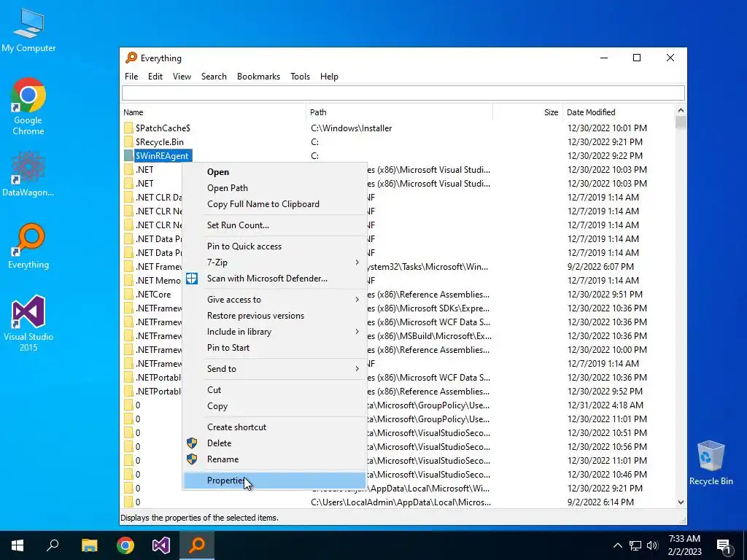Select Create shortcut

[274, 427]
